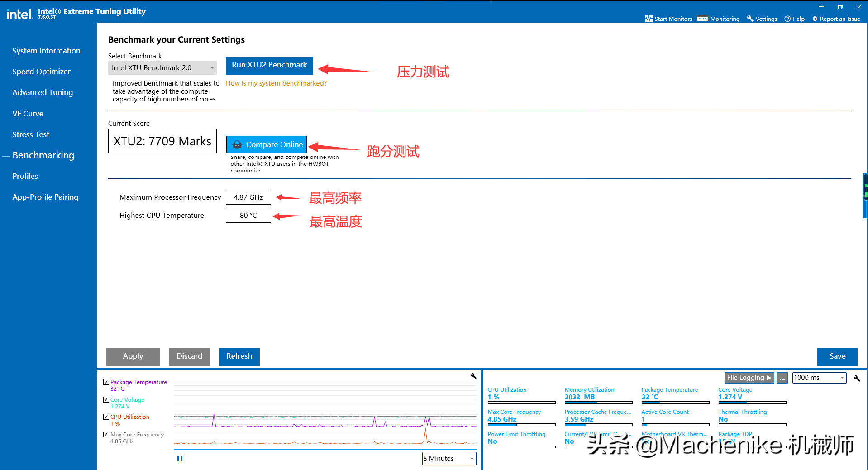Uncheck the Package Temperature graph checkbox
Image resolution: width=868 pixels, height=470 pixels.
(x=106, y=382)
